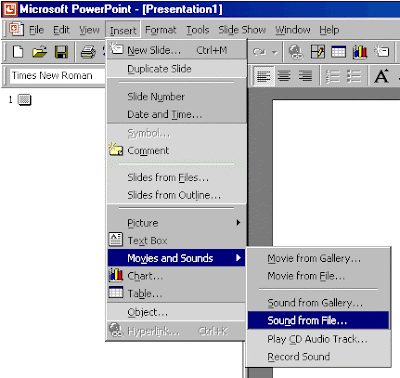Click the Times New Roman font box
400x378 pixels.
57,76
